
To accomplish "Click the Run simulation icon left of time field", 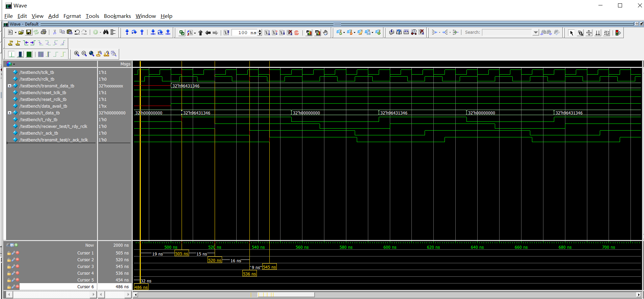I will pos(226,33).
